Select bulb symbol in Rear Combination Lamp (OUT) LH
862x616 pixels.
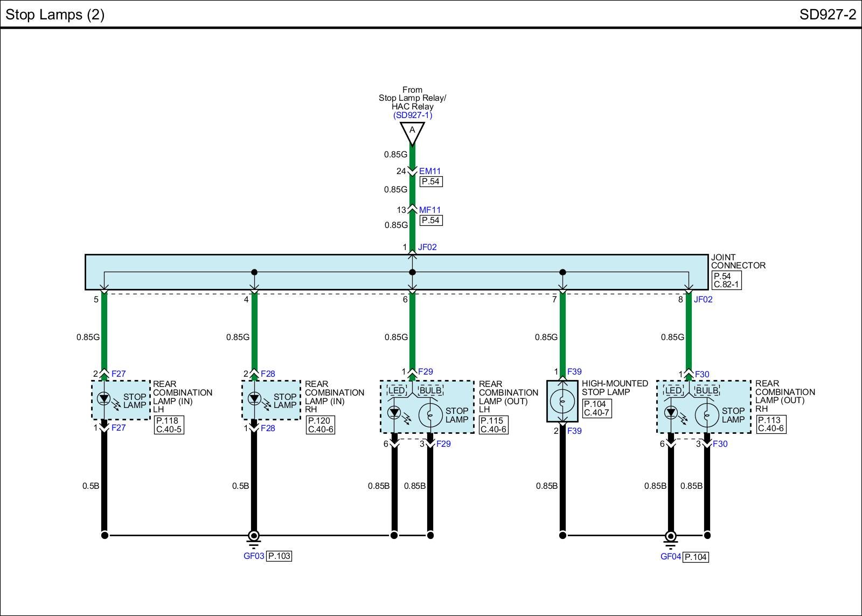click(430, 415)
